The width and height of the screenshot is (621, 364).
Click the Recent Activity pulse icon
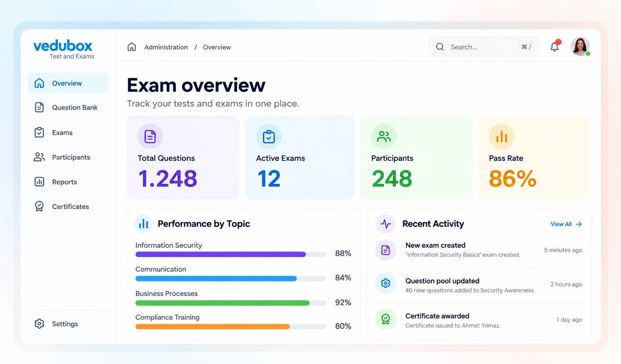385,224
